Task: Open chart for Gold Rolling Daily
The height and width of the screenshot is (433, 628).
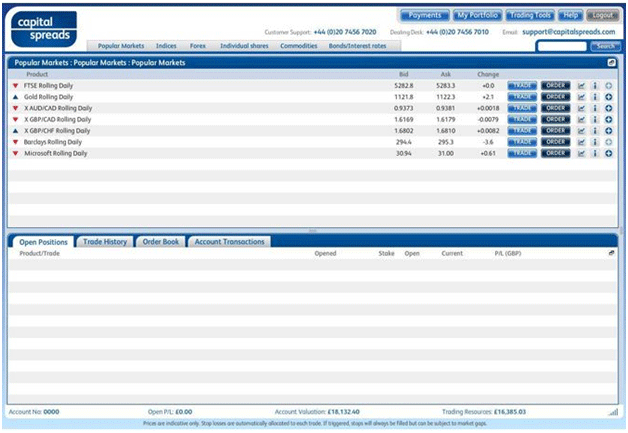Action: click(x=582, y=97)
